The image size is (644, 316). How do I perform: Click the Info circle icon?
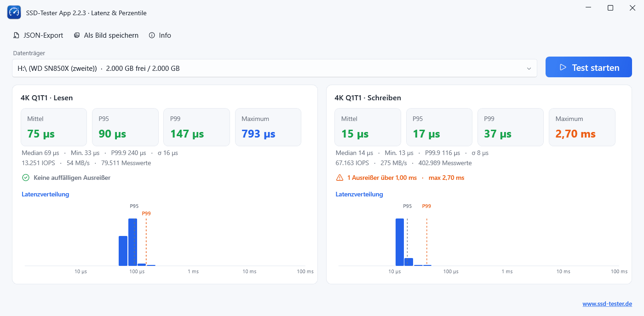coord(152,35)
